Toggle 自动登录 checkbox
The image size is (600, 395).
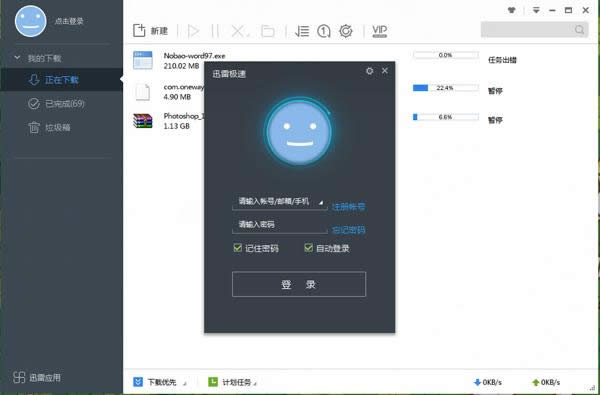pyautogui.click(x=308, y=248)
